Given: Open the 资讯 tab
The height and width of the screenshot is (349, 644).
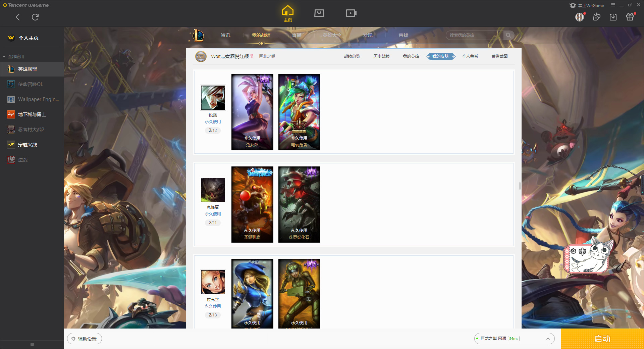Looking at the screenshot, I should tap(225, 35).
